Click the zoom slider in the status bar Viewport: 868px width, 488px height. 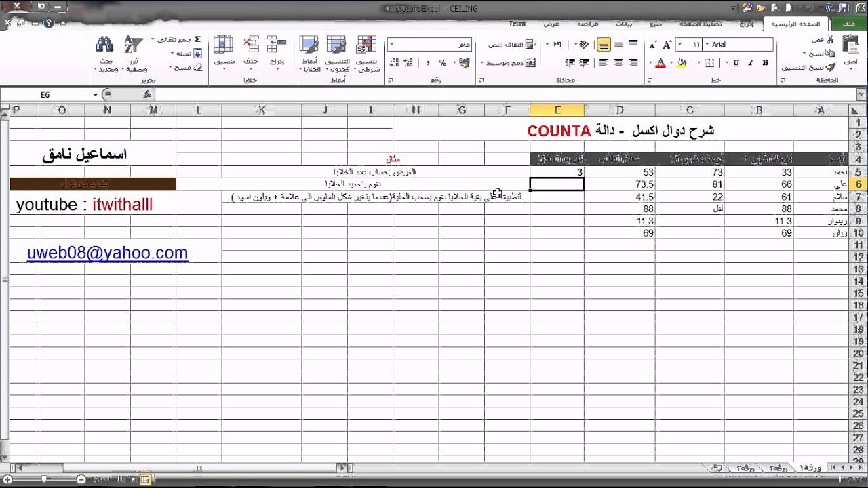[x=44, y=479]
